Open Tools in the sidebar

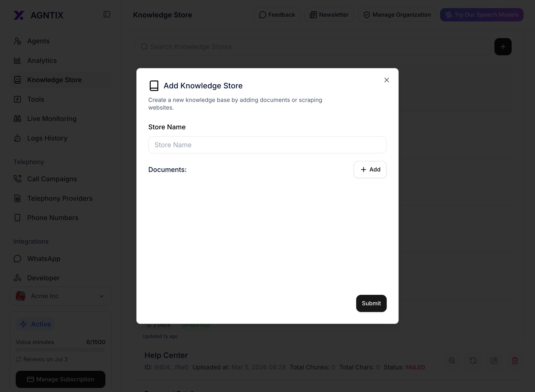coord(60,99)
